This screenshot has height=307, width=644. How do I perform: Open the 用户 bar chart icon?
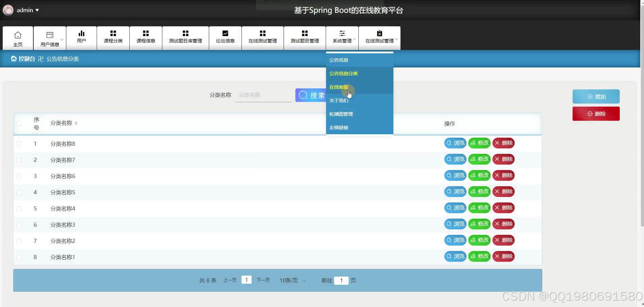[x=82, y=33]
